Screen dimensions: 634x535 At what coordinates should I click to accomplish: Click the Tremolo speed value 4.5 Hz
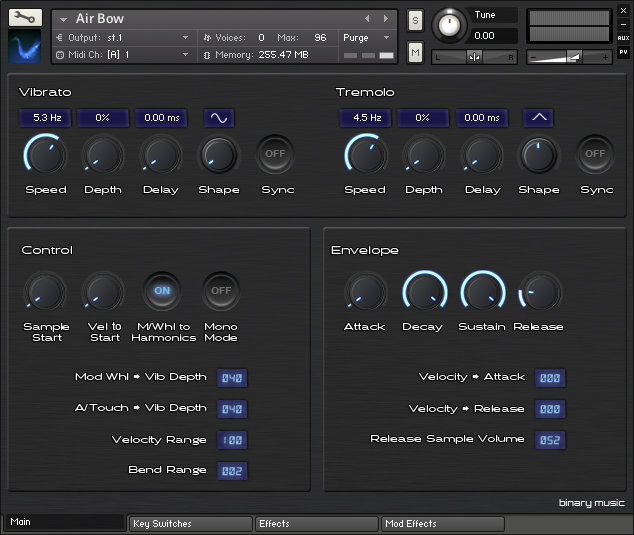pos(366,118)
